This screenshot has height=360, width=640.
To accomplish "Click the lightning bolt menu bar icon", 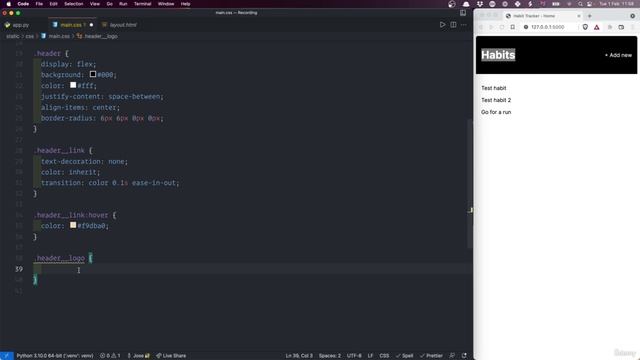I will [530, 4].
